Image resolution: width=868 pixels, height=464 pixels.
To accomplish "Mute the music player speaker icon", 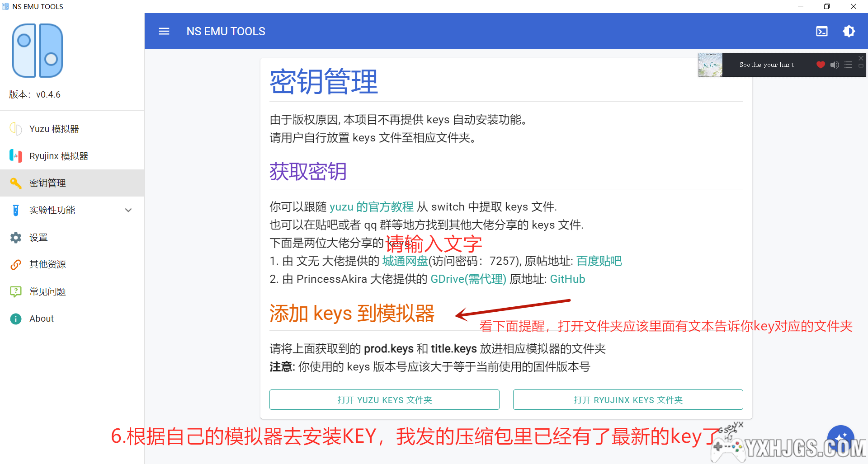I will tap(835, 65).
